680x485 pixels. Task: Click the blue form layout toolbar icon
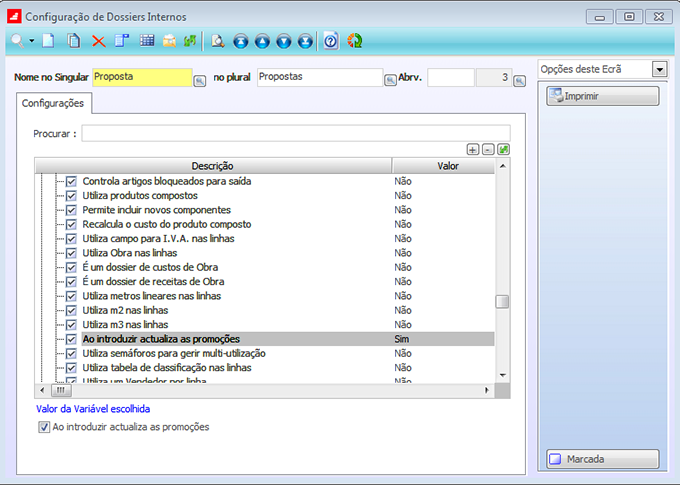122,41
